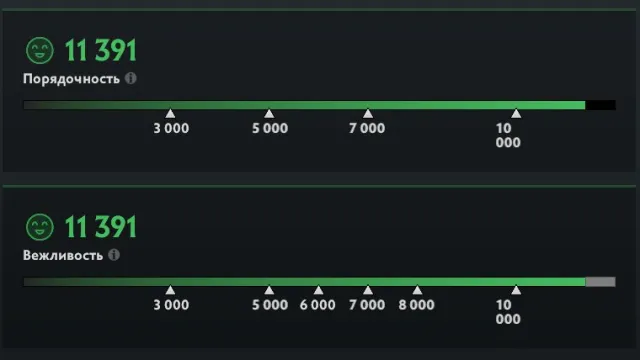This screenshot has width=640, height=360.
Task: Click the 7 000 marker on Порядочность bar
Action: point(368,113)
